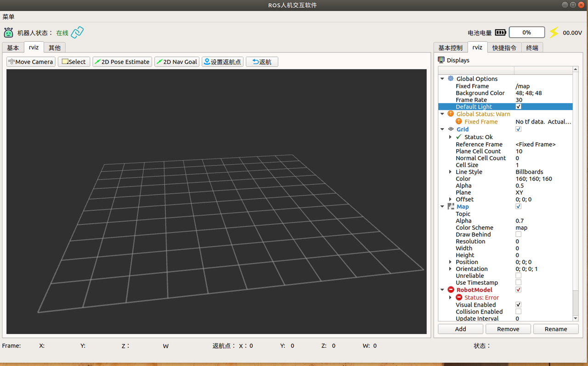Switch to the 其他 tab

coord(55,48)
